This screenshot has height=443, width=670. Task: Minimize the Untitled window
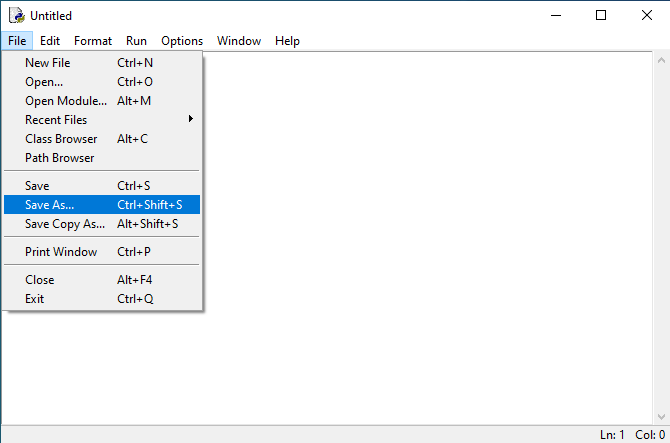[556, 15]
